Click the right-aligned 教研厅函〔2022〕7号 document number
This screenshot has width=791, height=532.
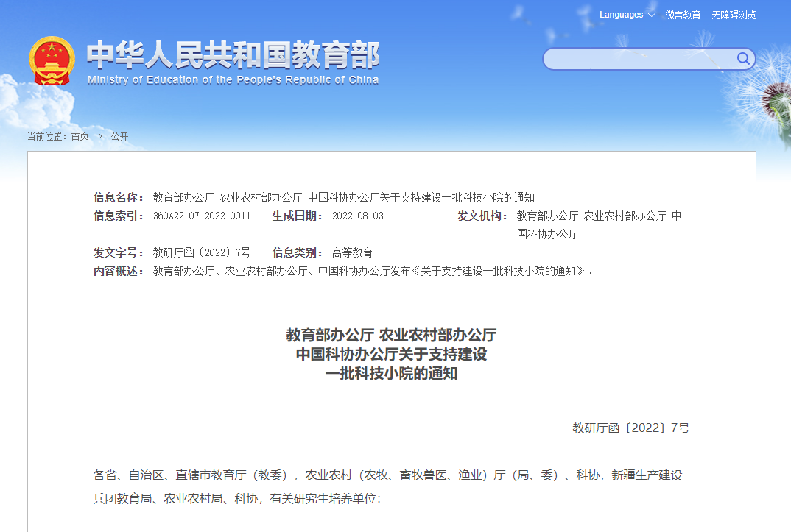point(630,428)
